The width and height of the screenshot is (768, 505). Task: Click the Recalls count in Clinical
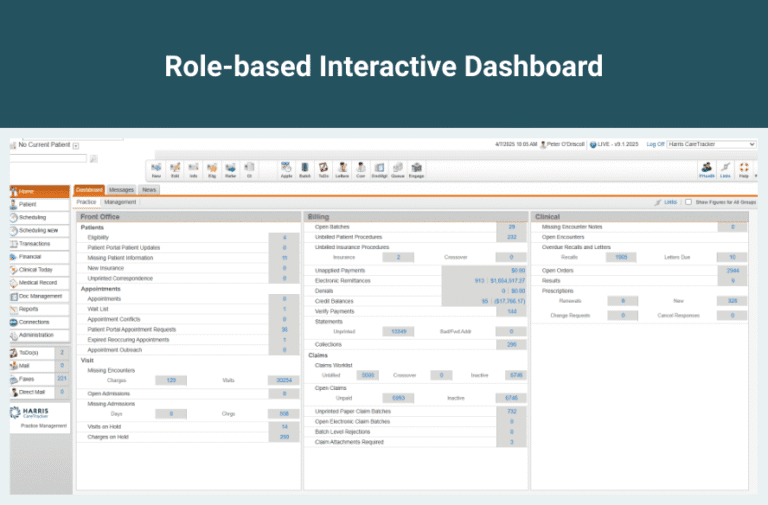click(621, 257)
